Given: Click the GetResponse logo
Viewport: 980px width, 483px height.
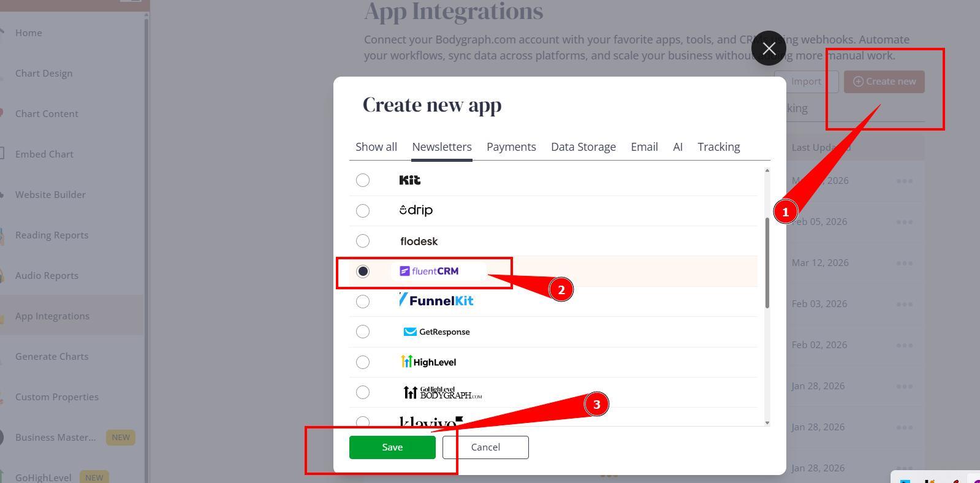Looking at the screenshot, I should 436,332.
